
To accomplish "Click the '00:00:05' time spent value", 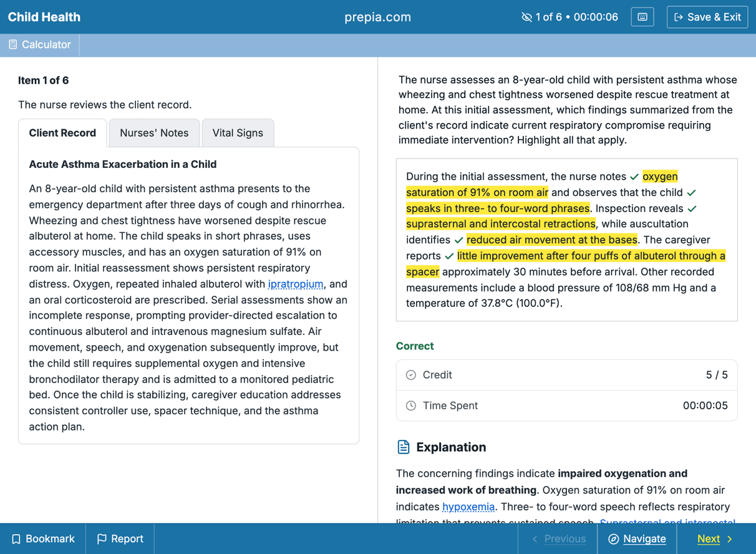I will tap(705, 406).
